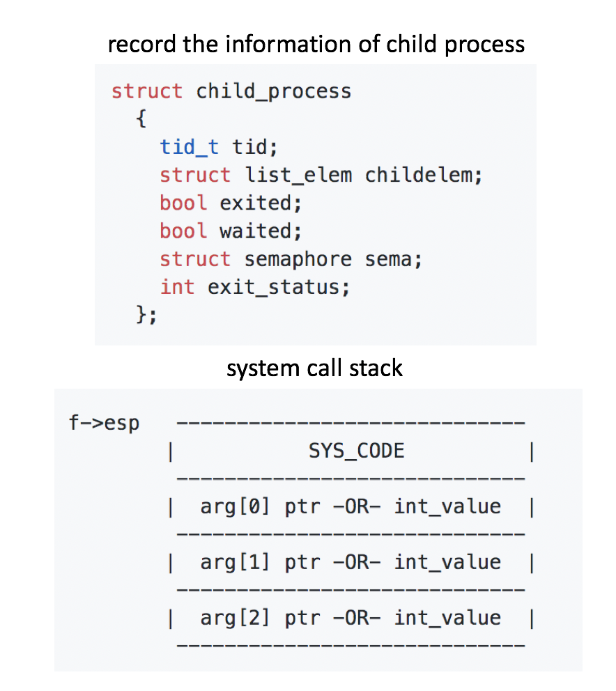Click the 'childelem' member name

coord(422,175)
